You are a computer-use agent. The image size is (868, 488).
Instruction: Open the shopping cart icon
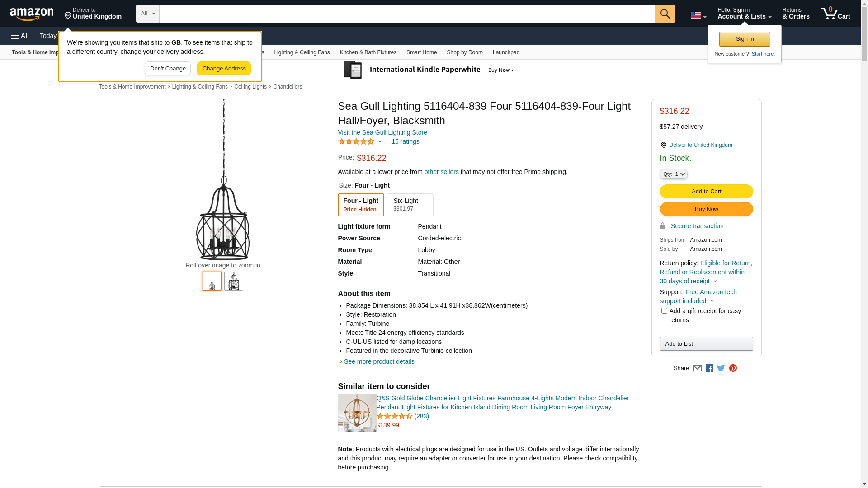835,14
